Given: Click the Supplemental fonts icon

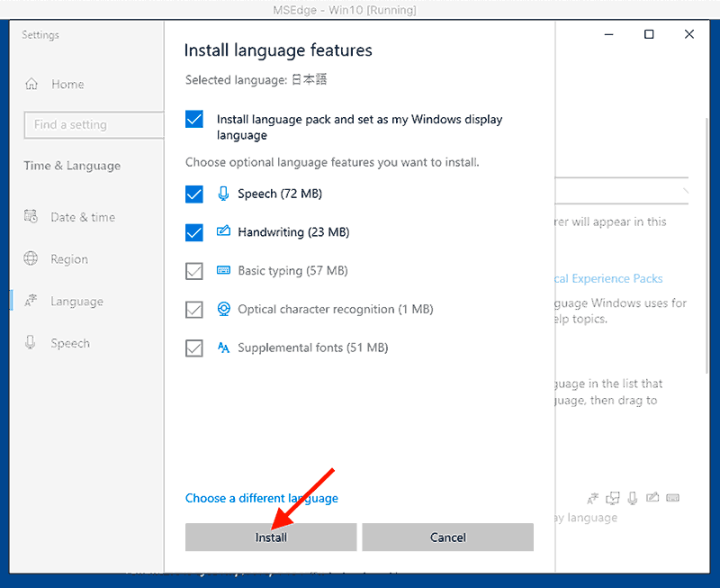Looking at the screenshot, I should tap(223, 348).
